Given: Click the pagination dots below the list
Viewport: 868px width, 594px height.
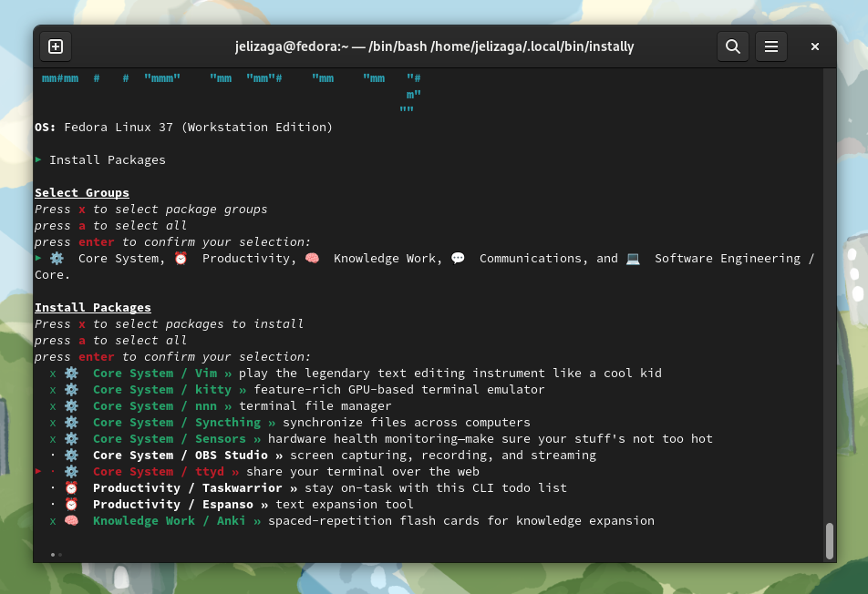Looking at the screenshot, I should pyautogui.click(x=56, y=555).
